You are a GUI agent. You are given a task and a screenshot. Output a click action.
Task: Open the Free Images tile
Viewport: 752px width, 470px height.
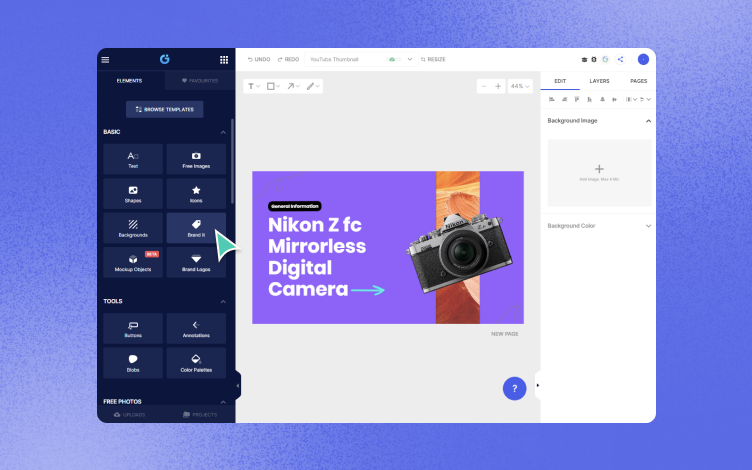coord(196,159)
